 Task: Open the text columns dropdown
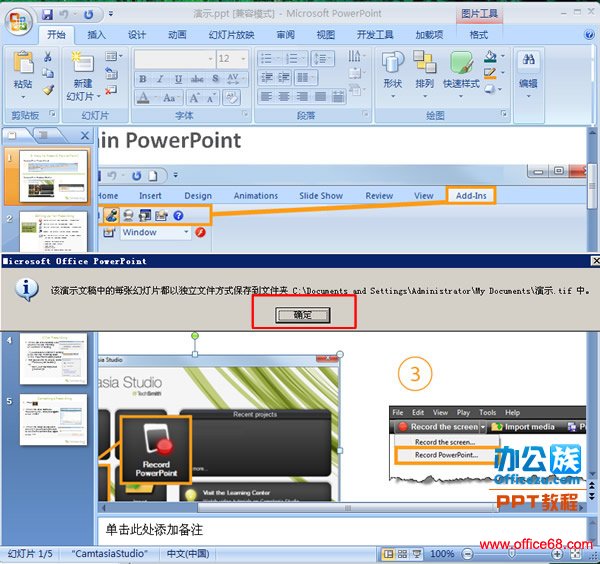tap(305, 78)
